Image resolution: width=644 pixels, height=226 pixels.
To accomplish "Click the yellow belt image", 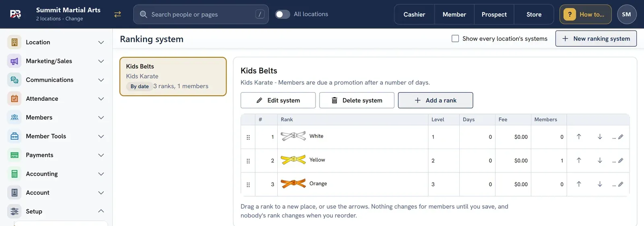I will point(293,160).
